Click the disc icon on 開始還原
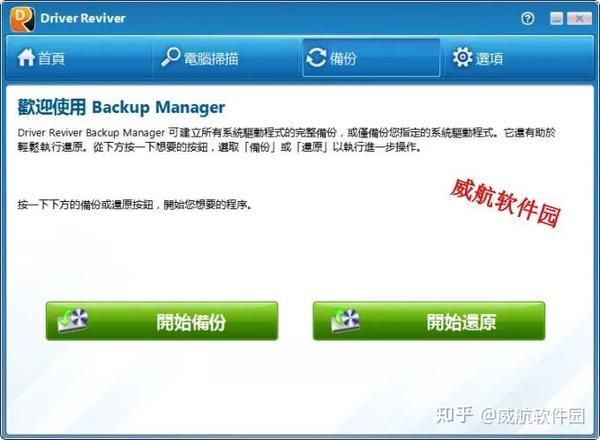This screenshot has width=600, height=440. coord(344,320)
